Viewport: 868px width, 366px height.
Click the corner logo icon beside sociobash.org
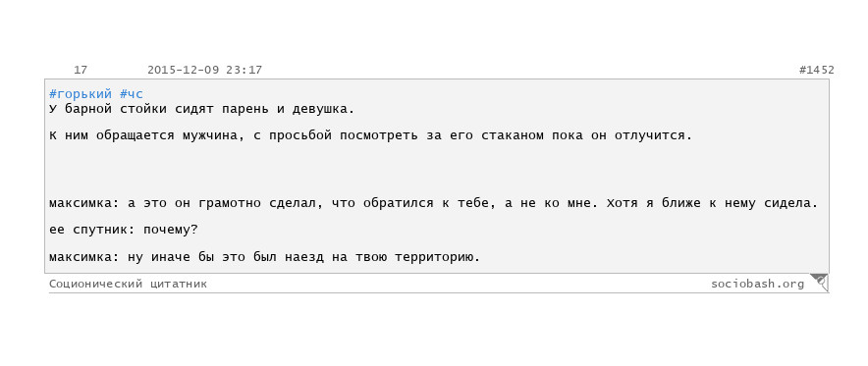[820, 282]
